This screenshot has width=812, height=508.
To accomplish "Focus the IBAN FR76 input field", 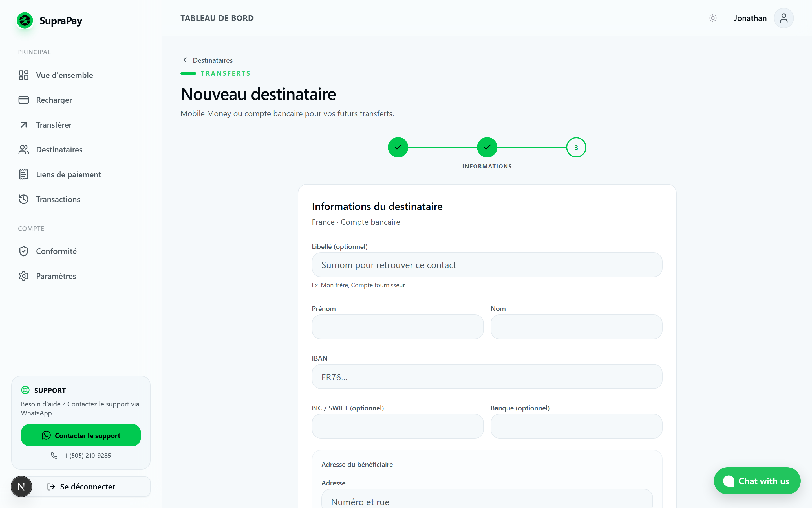I will click(x=487, y=376).
